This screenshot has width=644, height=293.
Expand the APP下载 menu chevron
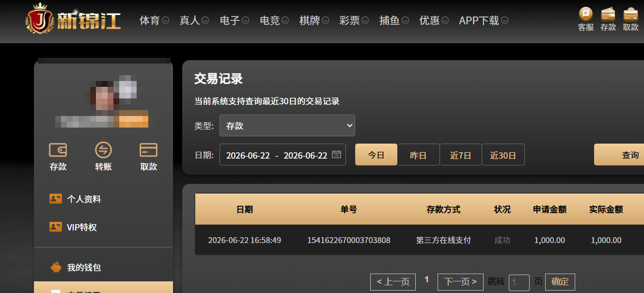[x=504, y=20]
